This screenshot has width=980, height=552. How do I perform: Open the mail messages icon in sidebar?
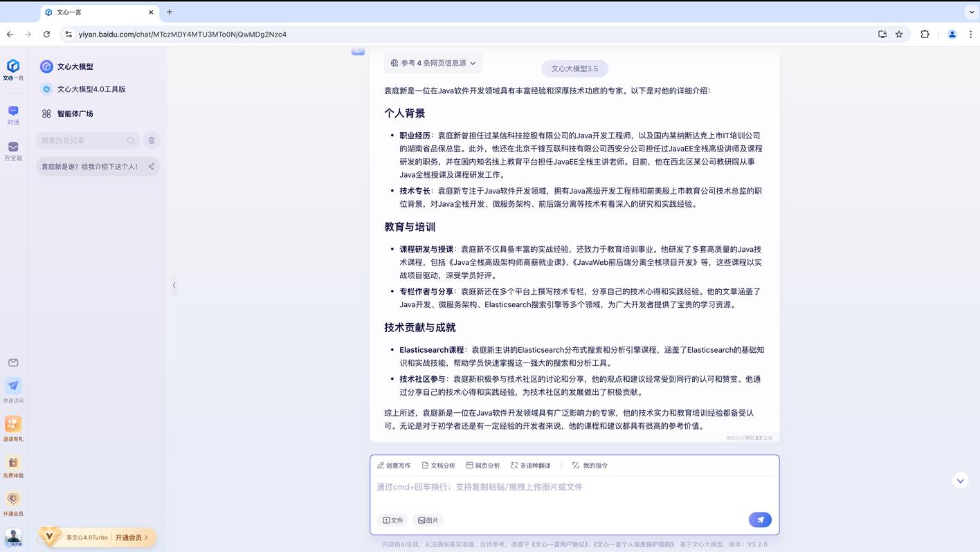click(13, 362)
